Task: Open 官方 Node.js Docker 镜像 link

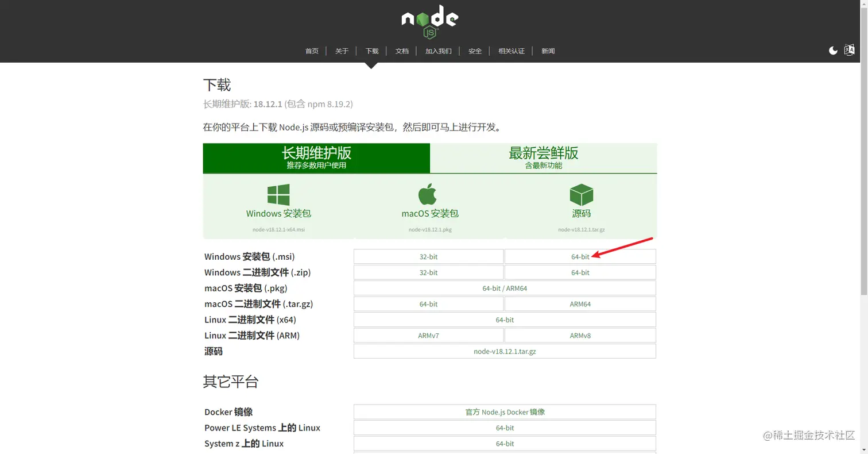Action: tap(505, 412)
